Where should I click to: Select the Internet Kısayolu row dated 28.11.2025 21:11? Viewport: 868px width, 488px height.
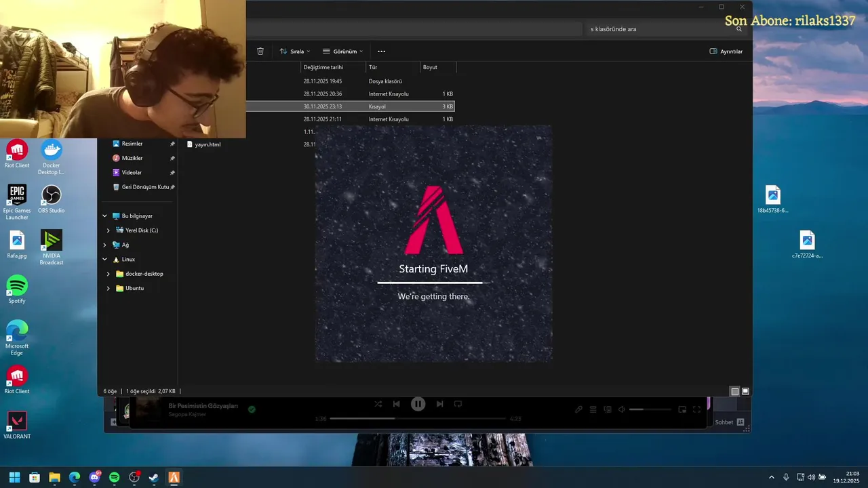(x=350, y=119)
